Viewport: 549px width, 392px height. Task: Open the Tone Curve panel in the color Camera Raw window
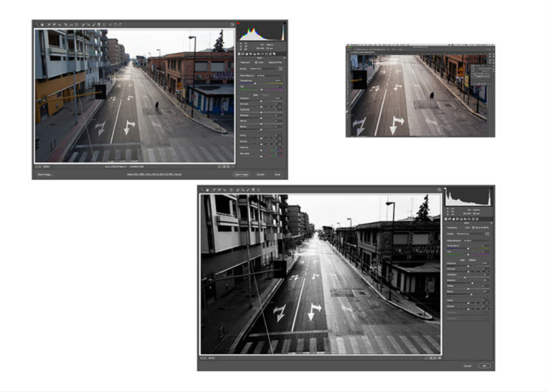point(243,54)
